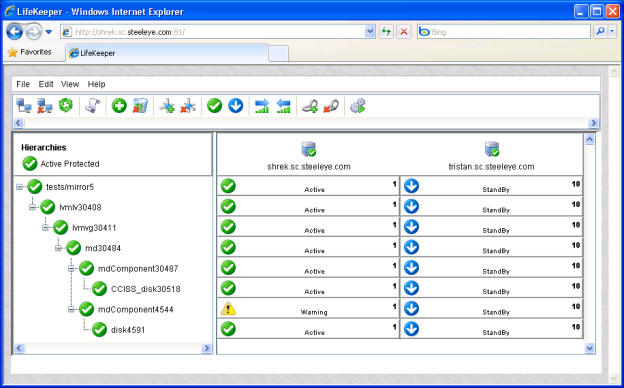This screenshot has height=388, width=624.
Task: Click toolbar scroll left arrow
Action: pos(18,123)
